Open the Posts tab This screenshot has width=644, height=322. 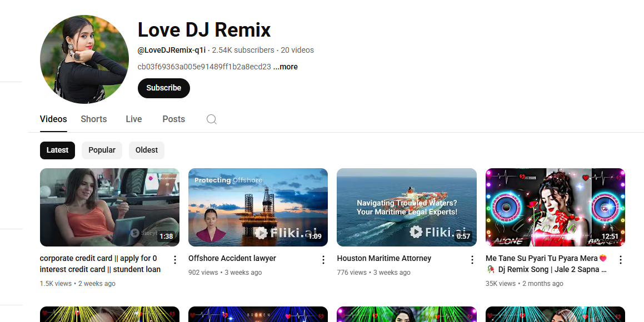pos(174,119)
